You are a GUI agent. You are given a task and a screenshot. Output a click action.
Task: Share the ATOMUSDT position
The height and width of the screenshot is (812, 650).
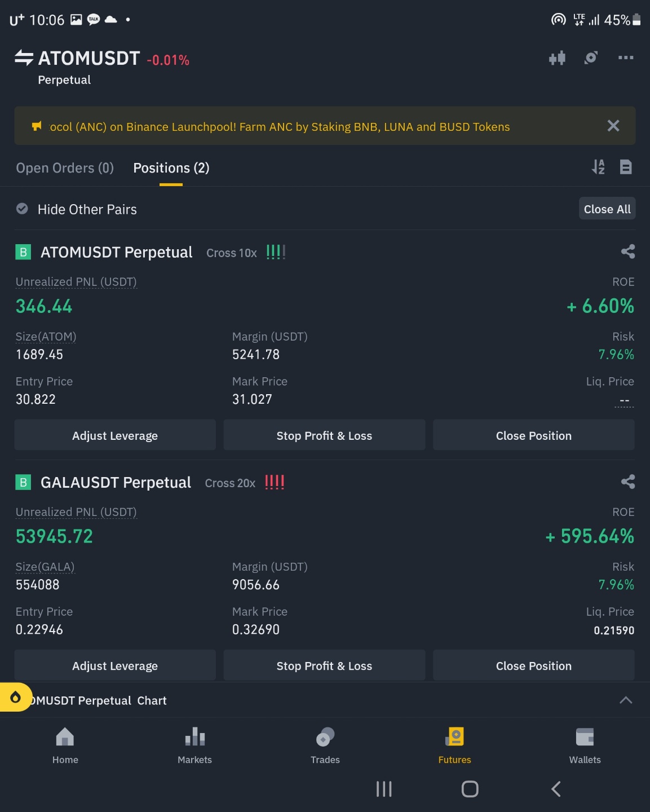tap(627, 251)
